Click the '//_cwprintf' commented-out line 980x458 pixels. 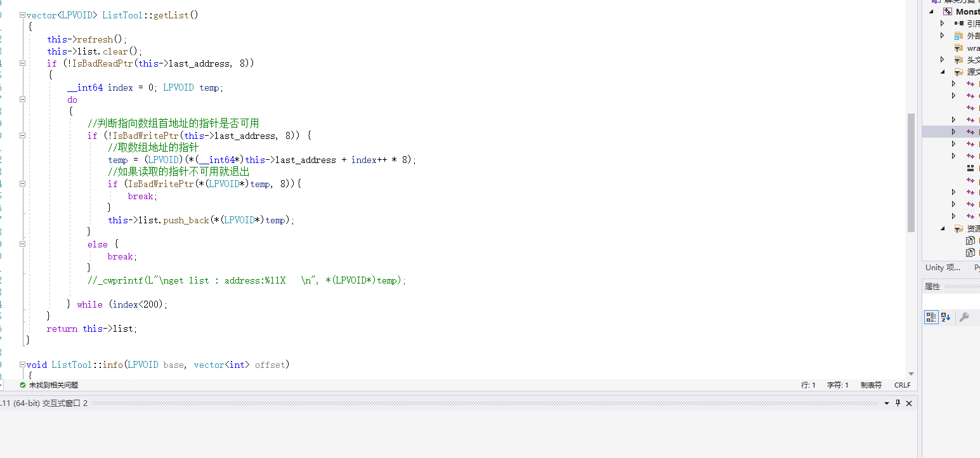[x=246, y=280]
